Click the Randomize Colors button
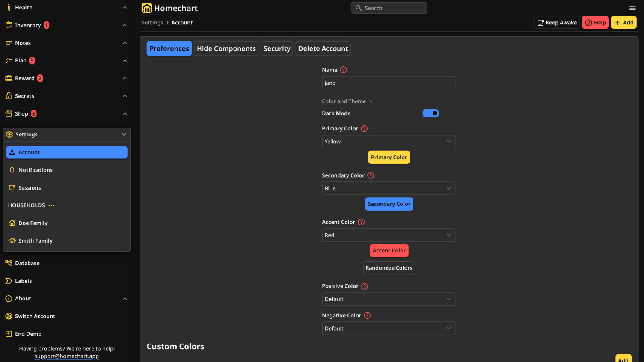The height and width of the screenshot is (362, 644). (x=389, y=268)
